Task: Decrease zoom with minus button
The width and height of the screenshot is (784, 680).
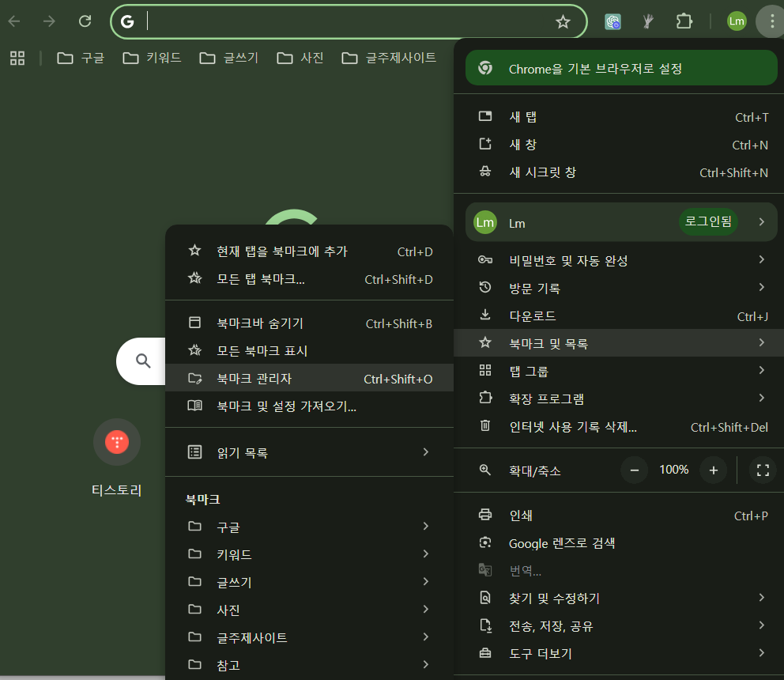Action: pos(635,470)
